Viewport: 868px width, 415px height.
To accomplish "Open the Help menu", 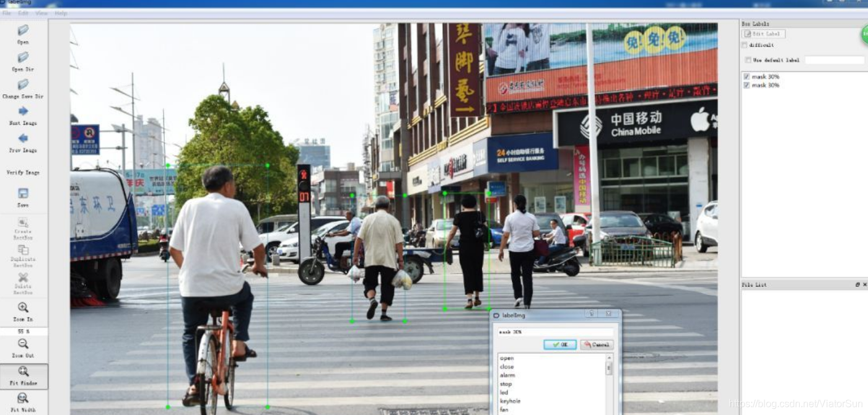I will [x=61, y=13].
